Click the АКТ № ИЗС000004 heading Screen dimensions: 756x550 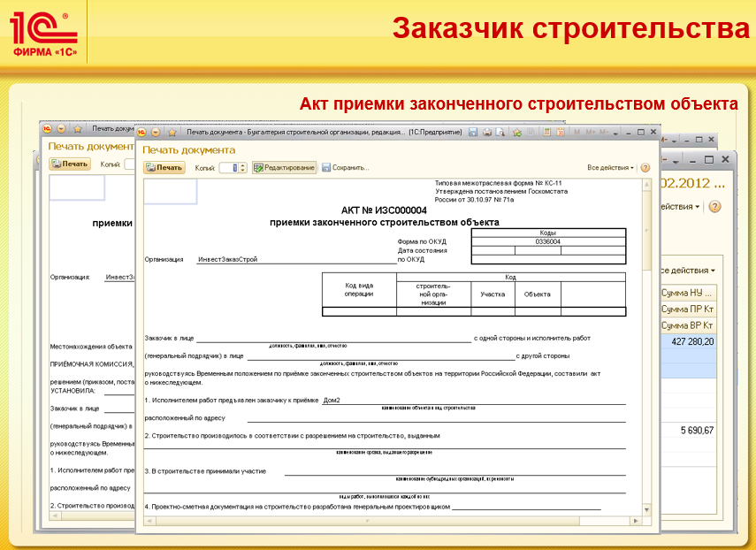[384, 210]
